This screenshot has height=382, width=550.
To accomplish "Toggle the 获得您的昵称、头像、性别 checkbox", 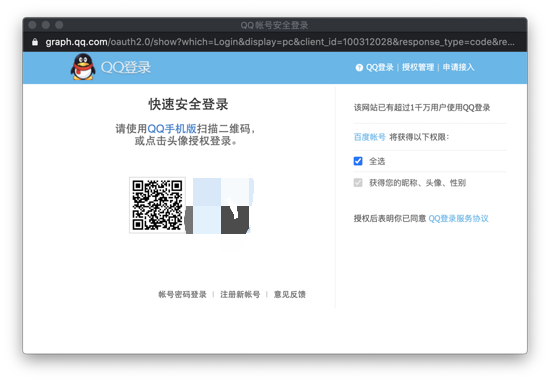I will point(358,182).
